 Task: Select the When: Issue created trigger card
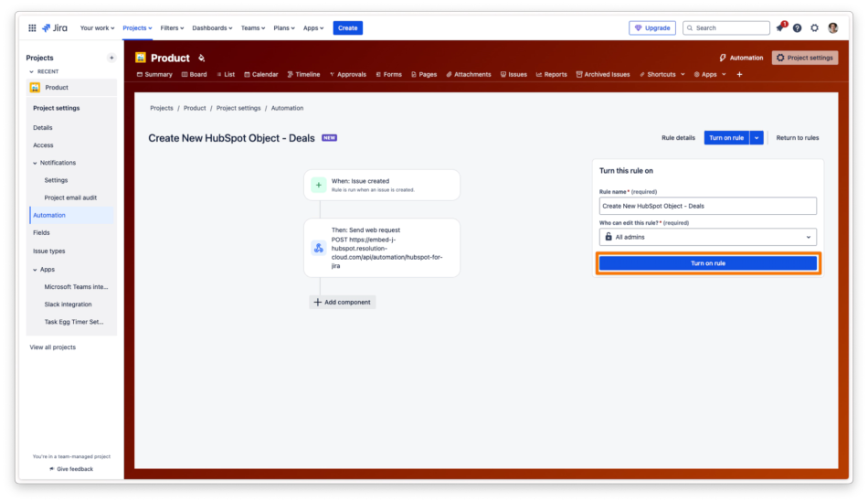[382, 185]
